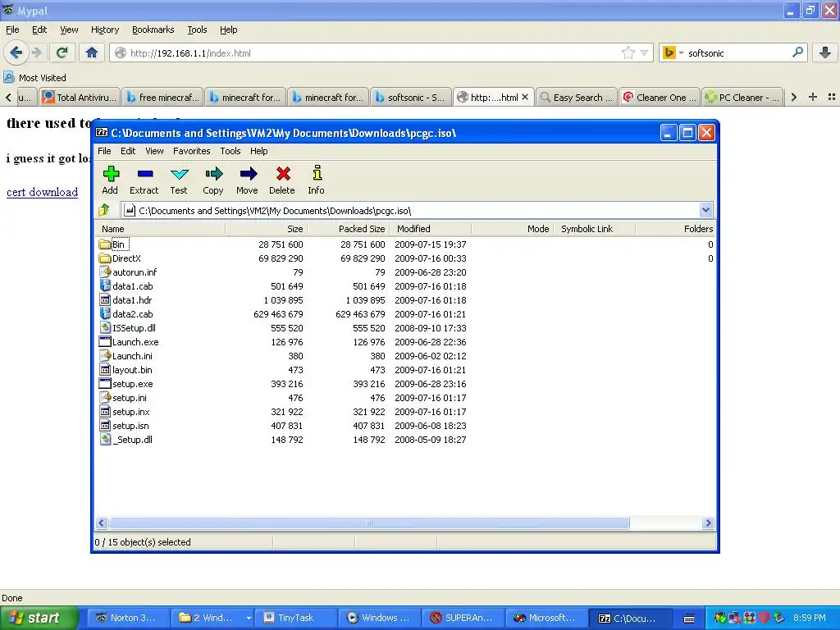840x630 pixels.
Task: Click the search magnifier icon
Action: (x=797, y=52)
